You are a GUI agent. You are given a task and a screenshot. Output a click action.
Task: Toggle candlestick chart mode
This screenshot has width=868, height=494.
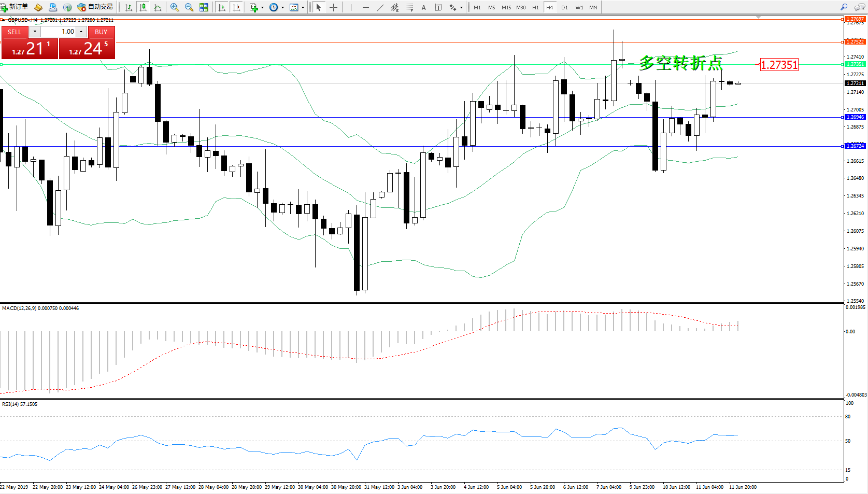[x=143, y=7]
